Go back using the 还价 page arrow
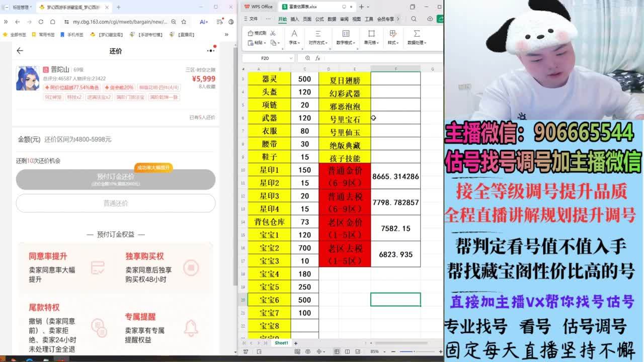This screenshot has width=644, height=362. pyautogui.click(x=20, y=51)
